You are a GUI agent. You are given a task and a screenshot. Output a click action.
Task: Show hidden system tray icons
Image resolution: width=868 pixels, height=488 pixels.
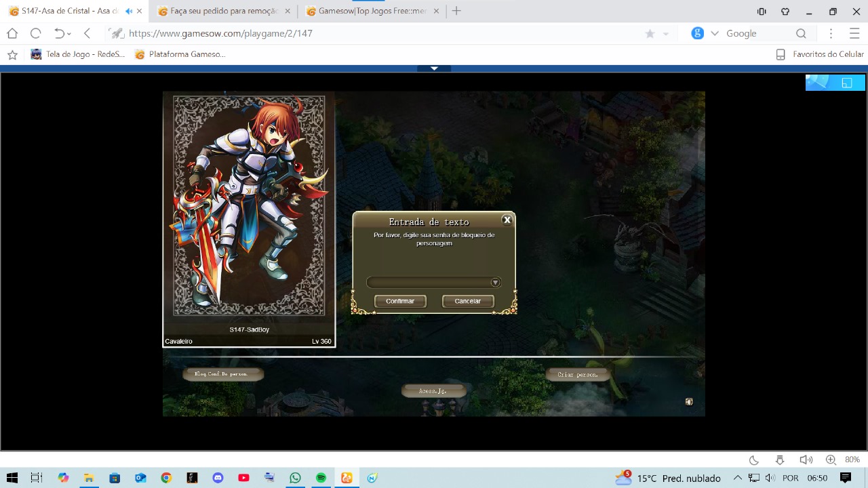click(737, 478)
